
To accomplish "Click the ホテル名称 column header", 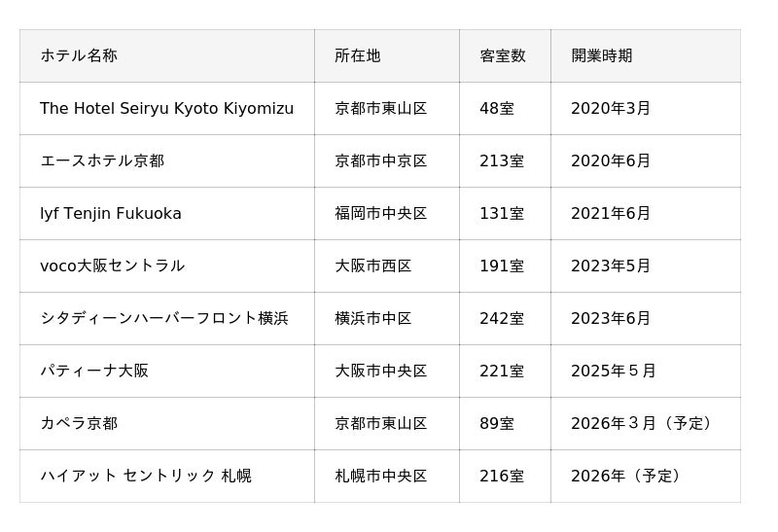I will click(79, 56).
